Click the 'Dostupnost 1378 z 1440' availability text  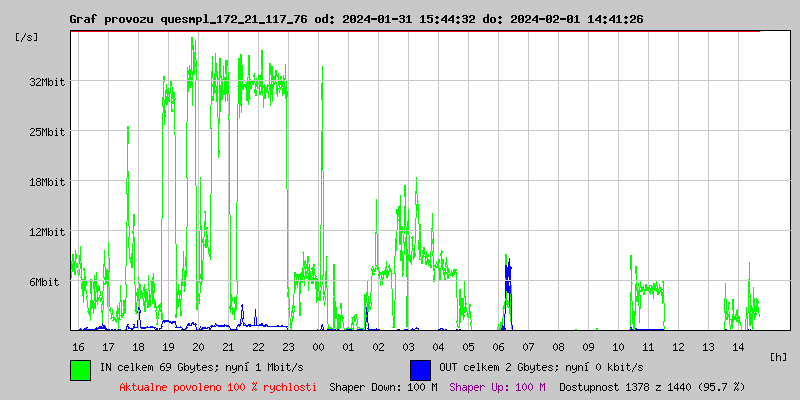(652, 387)
